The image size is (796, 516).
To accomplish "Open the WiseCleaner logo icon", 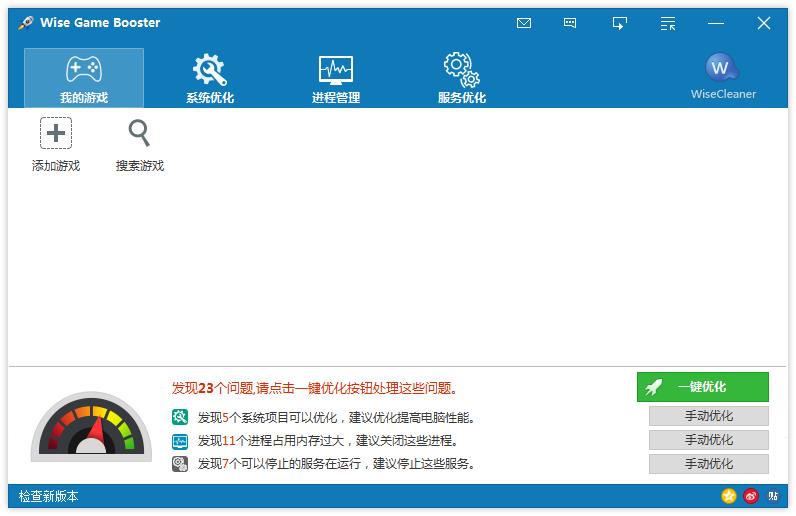I will click(x=722, y=68).
